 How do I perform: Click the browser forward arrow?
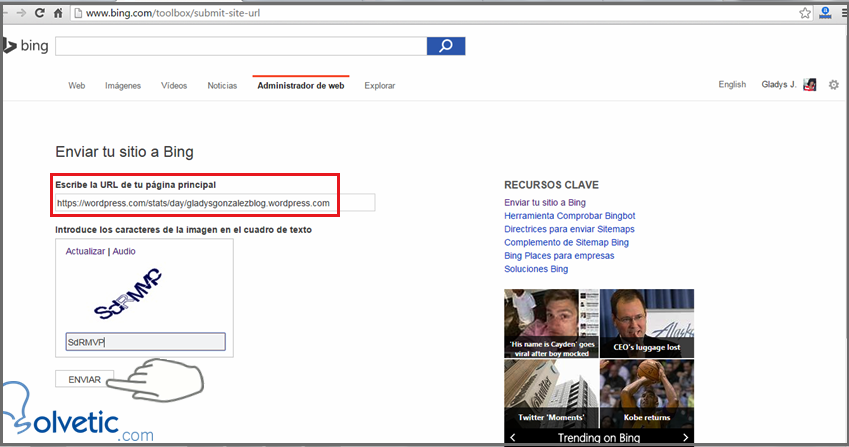coord(21,13)
